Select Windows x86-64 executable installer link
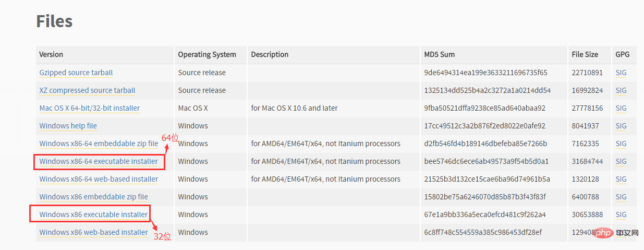Screen dimensions: 644x250 click(x=99, y=161)
